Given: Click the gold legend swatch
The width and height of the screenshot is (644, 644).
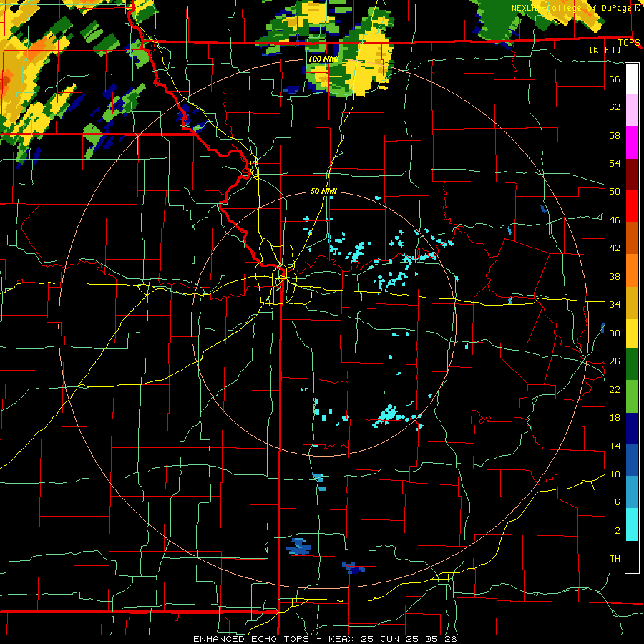Looking at the screenshot, I should 632,303.
